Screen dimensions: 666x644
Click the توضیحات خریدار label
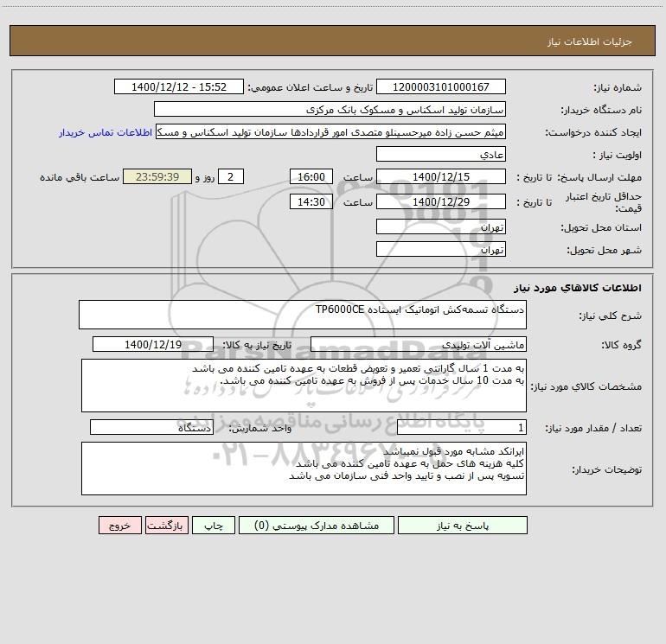607,469
